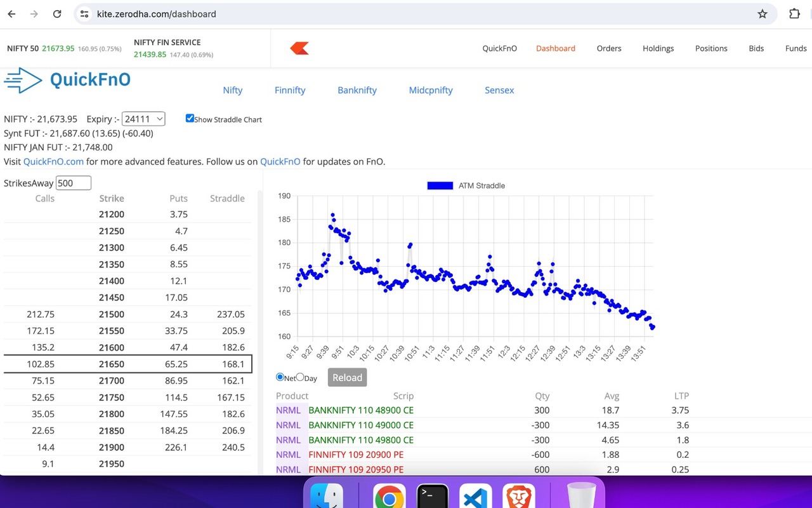The height and width of the screenshot is (508, 812).
Task: Click the 212.75 call price
Action: 41,314
